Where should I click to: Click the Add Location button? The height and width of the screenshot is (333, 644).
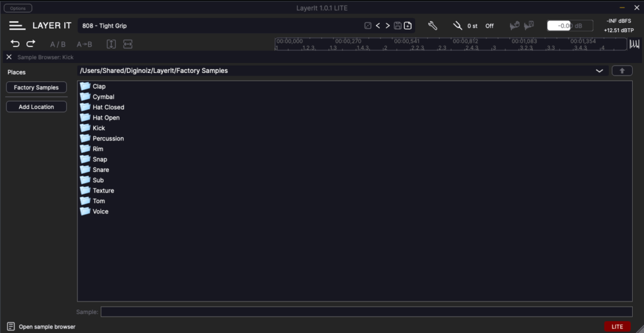click(36, 107)
